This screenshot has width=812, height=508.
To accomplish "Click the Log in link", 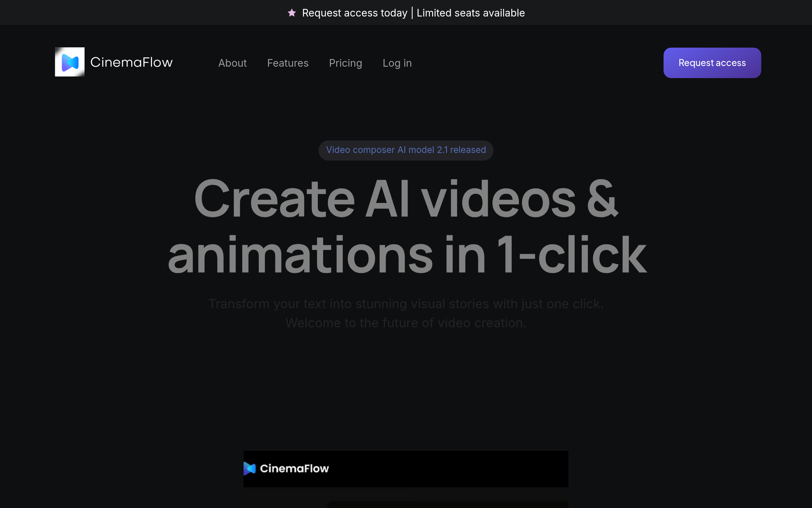I will 397,63.
